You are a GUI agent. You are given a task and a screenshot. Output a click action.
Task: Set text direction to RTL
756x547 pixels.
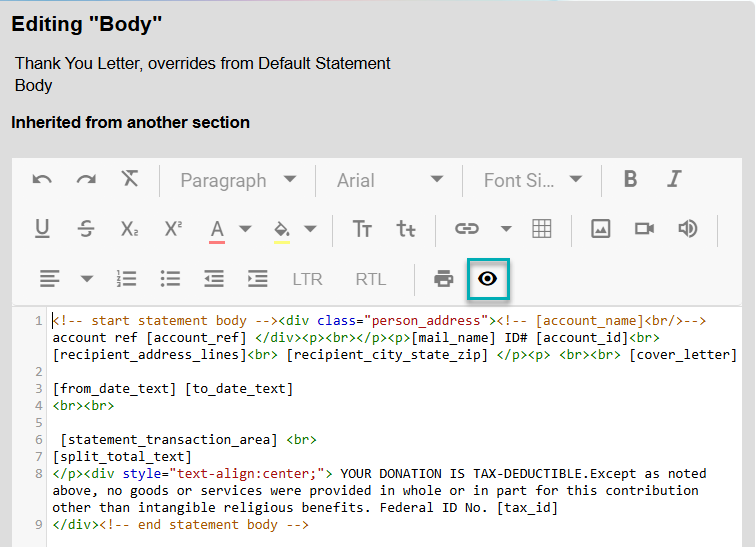pos(370,279)
